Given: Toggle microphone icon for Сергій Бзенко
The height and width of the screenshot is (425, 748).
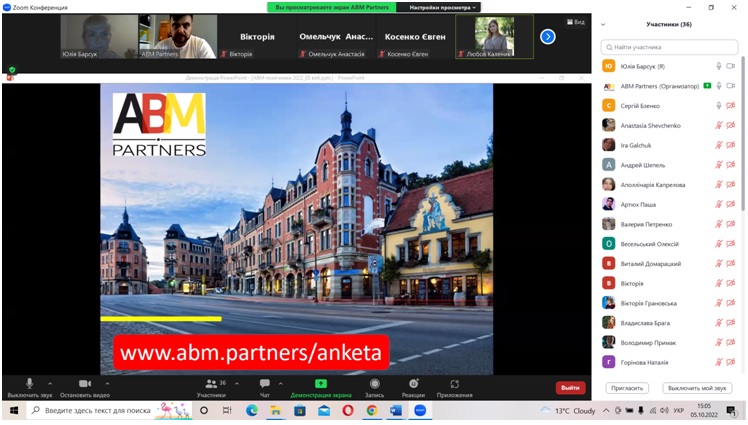Looking at the screenshot, I should pos(718,105).
